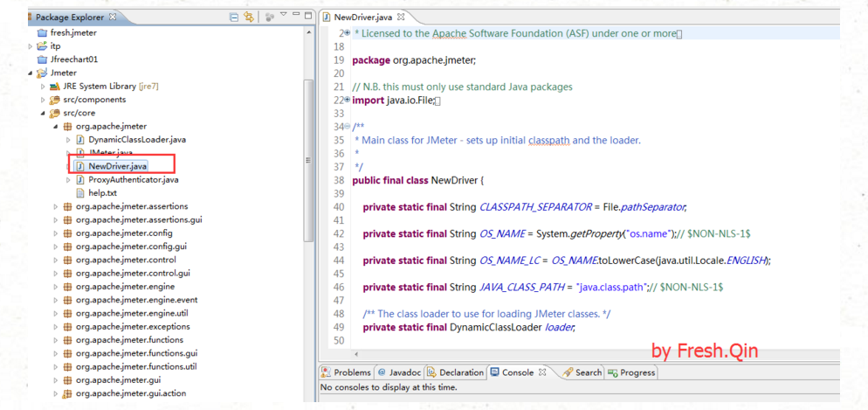Click org.apache.jmeter.functions.util package icon
The width and height of the screenshot is (868, 410).
[67, 366]
